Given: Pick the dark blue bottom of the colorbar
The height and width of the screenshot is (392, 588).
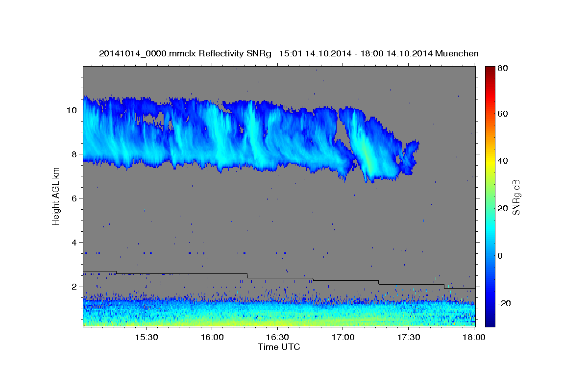Looking at the screenshot, I should (x=490, y=321).
